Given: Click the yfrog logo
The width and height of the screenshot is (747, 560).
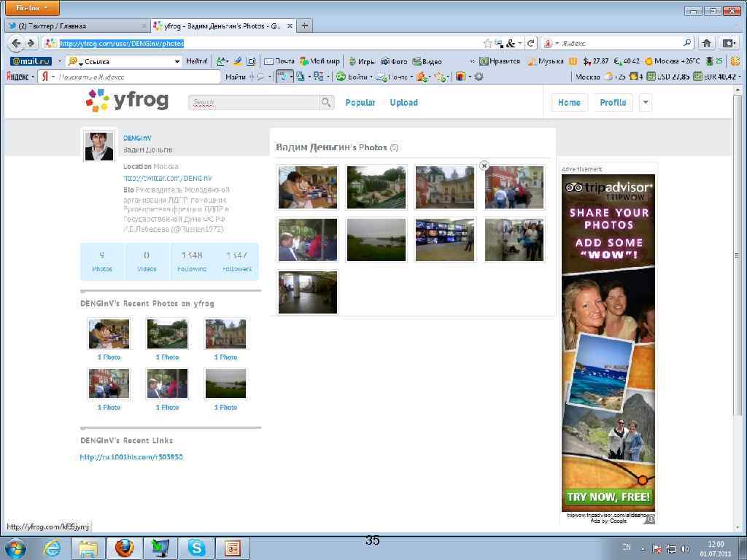Looking at the screenshot, I should 127,100.
